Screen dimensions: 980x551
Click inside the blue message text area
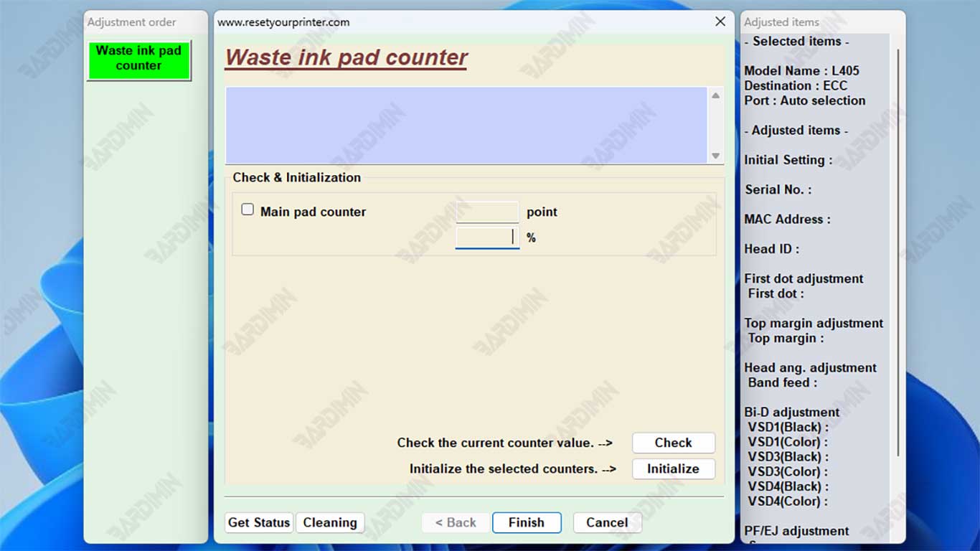[x=466, y=126]
